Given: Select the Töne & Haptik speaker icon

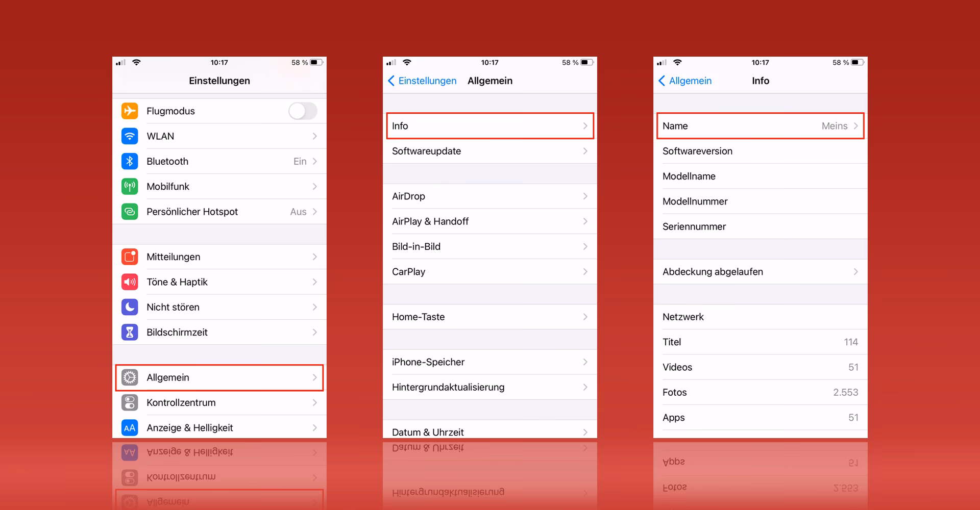Looking at the screenshot, I should 130,282.
